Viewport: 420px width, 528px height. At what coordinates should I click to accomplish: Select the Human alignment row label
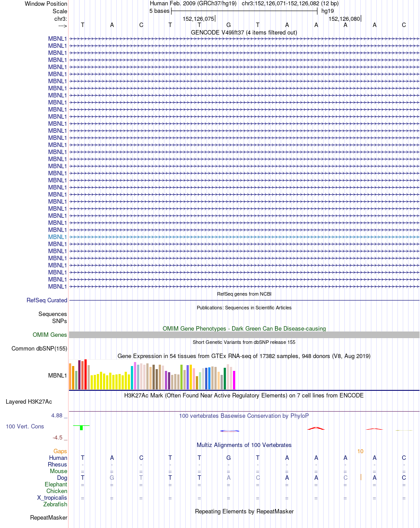click(x=58, y=458)
